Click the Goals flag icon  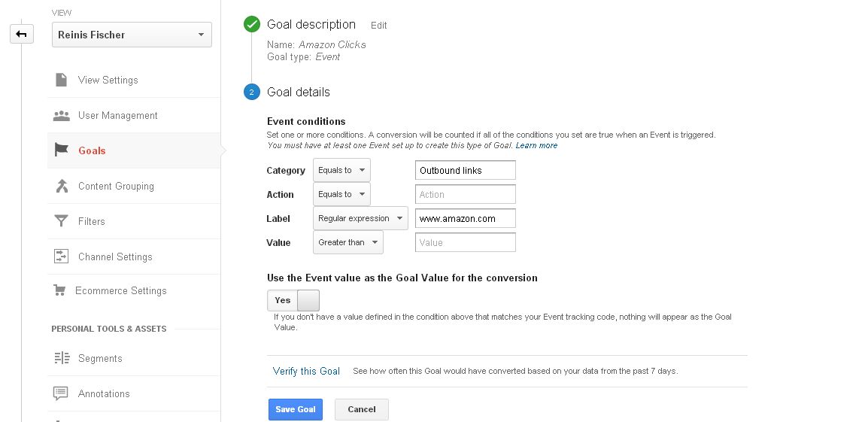point(62,150)
